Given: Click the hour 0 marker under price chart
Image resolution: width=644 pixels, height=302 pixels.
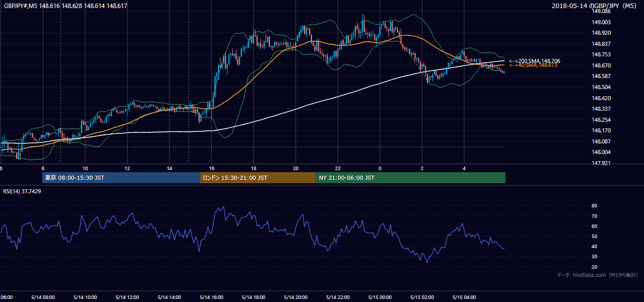Looking at the screenshot, I should [x=380, y=168].
